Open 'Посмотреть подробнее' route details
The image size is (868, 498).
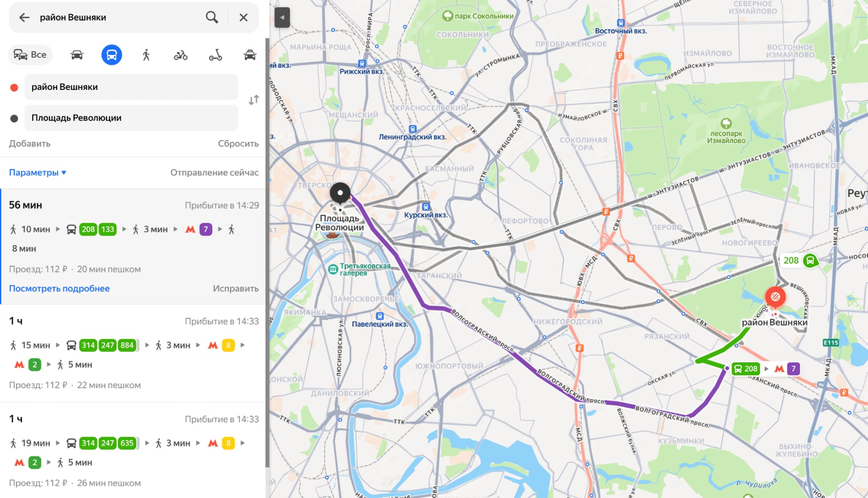59,289
